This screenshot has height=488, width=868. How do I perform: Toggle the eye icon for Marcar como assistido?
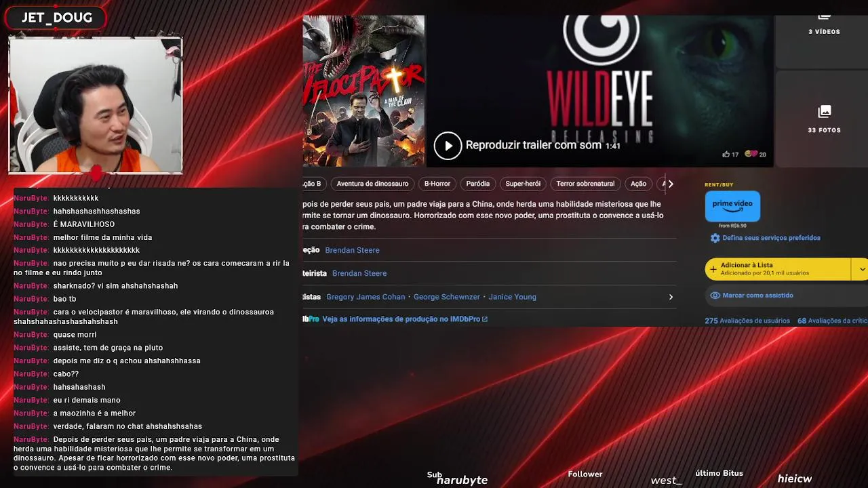(x=715, y=296)
